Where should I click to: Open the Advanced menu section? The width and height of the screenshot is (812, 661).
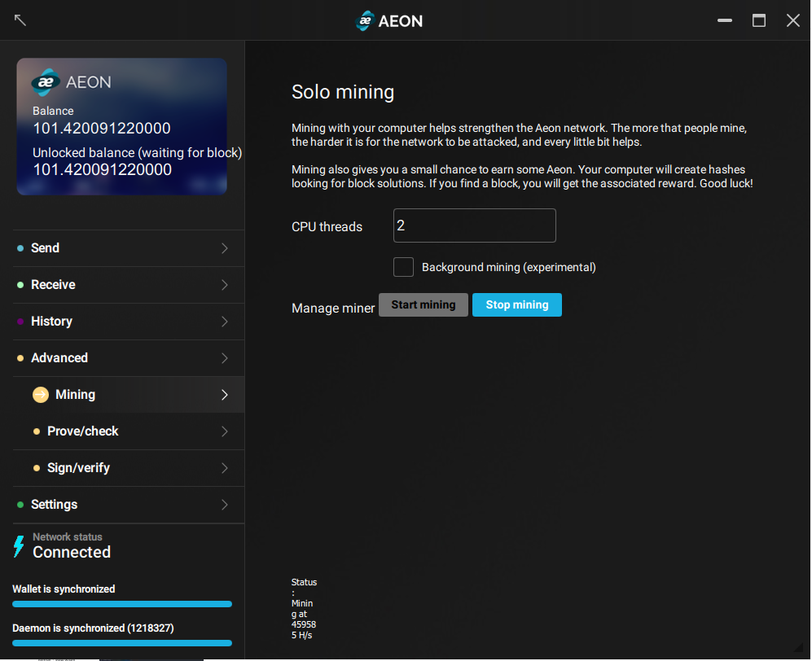tap(129, 358)
